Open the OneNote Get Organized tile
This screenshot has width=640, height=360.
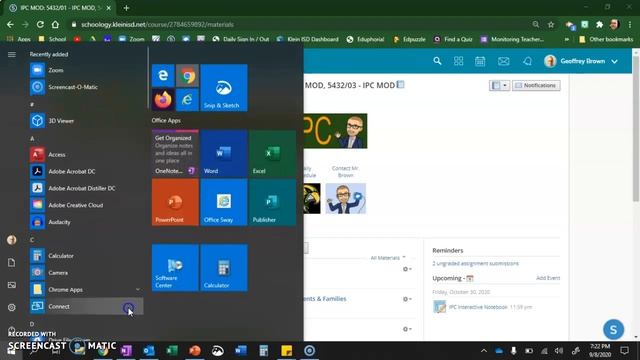tap(175, 153)
